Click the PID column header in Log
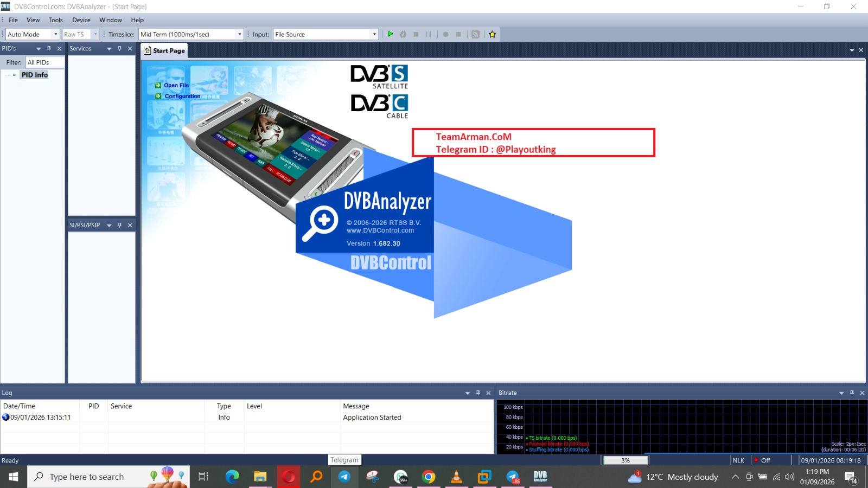Image resolution: width=868 pixels, height=488 pixels. (94, 406)
